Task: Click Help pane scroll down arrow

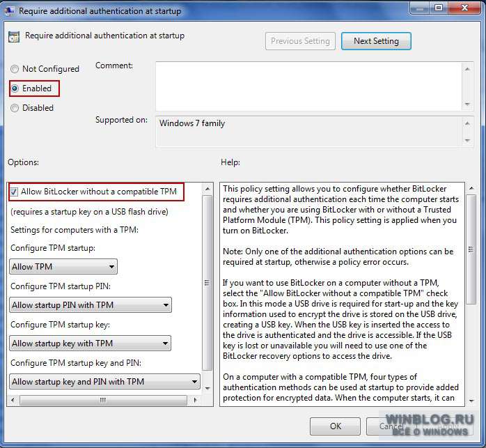Action: click(471, 401)
